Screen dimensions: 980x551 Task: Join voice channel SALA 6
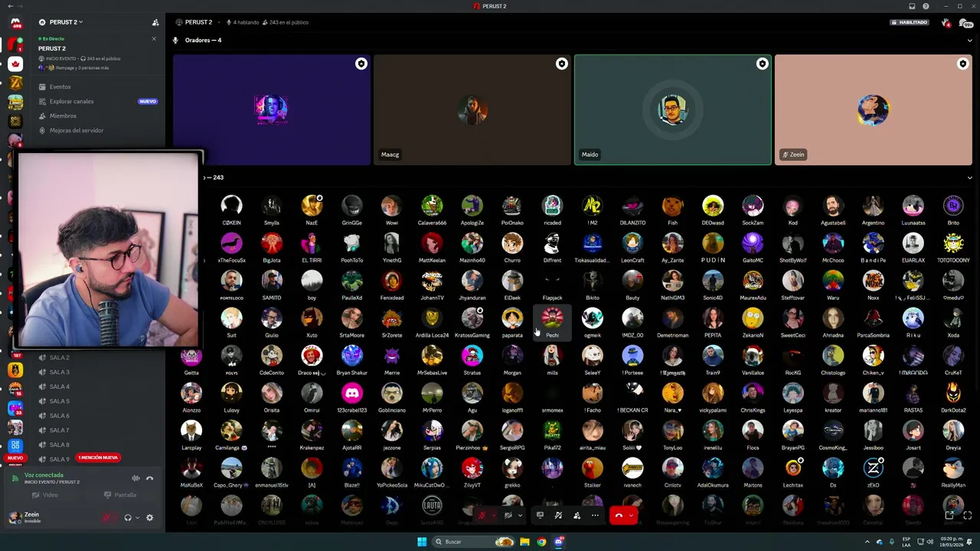point(59,416)
